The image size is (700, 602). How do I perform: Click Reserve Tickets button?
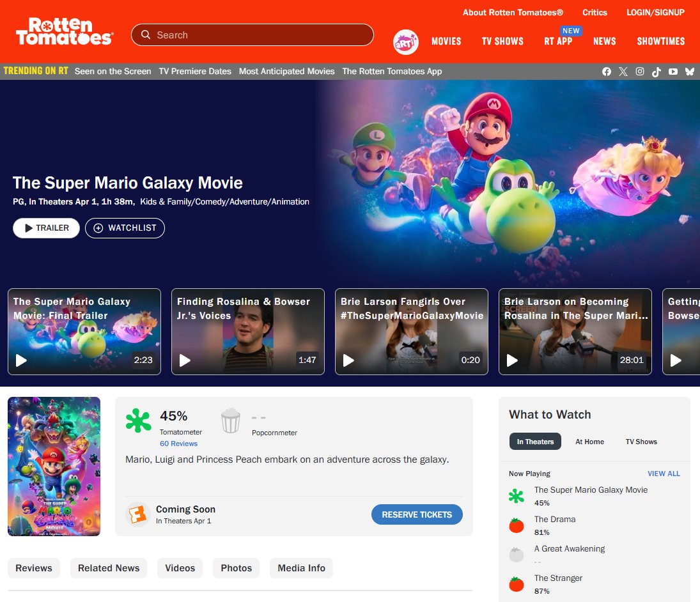tap(417, 514)
